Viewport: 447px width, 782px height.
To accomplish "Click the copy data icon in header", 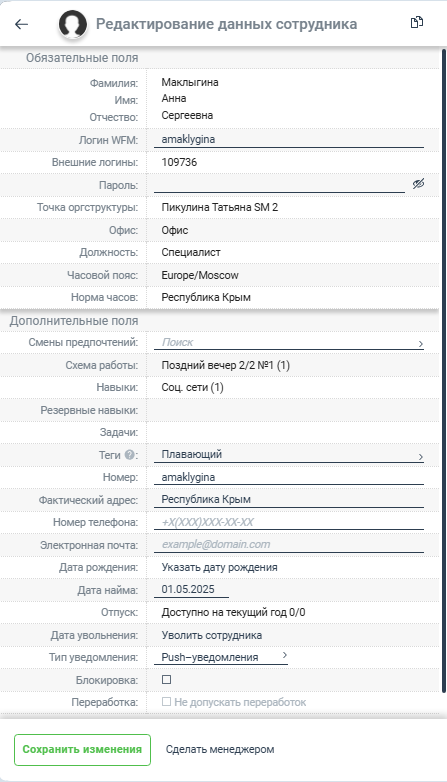I will 417,22.
